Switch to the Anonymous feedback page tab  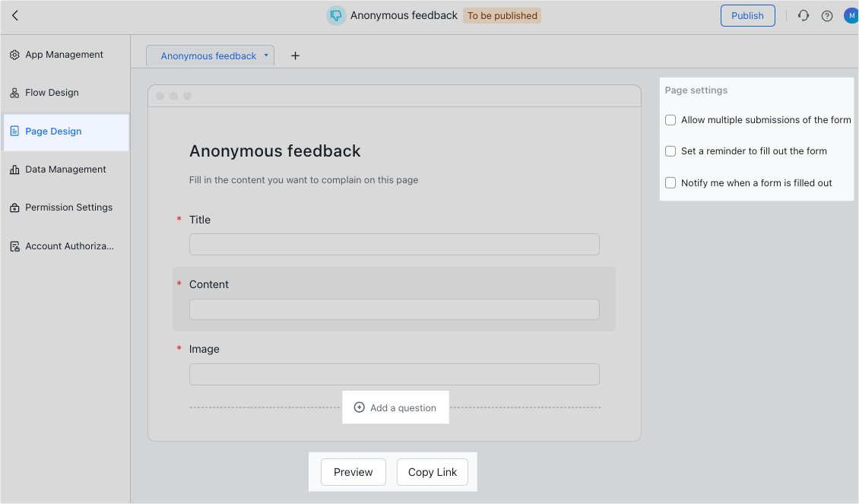point(210,55)
